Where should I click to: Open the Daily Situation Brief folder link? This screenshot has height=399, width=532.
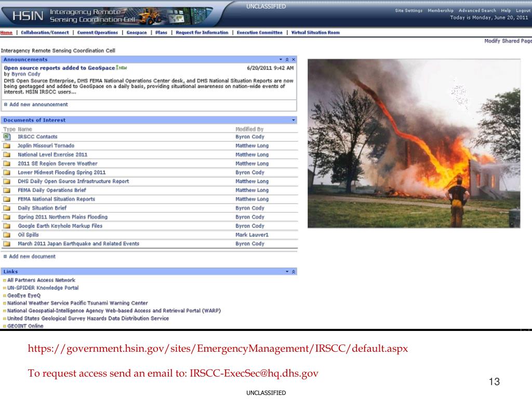click(42, 208)
